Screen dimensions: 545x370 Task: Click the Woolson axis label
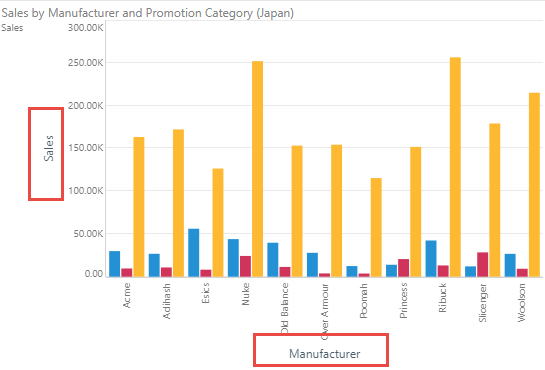521,303
